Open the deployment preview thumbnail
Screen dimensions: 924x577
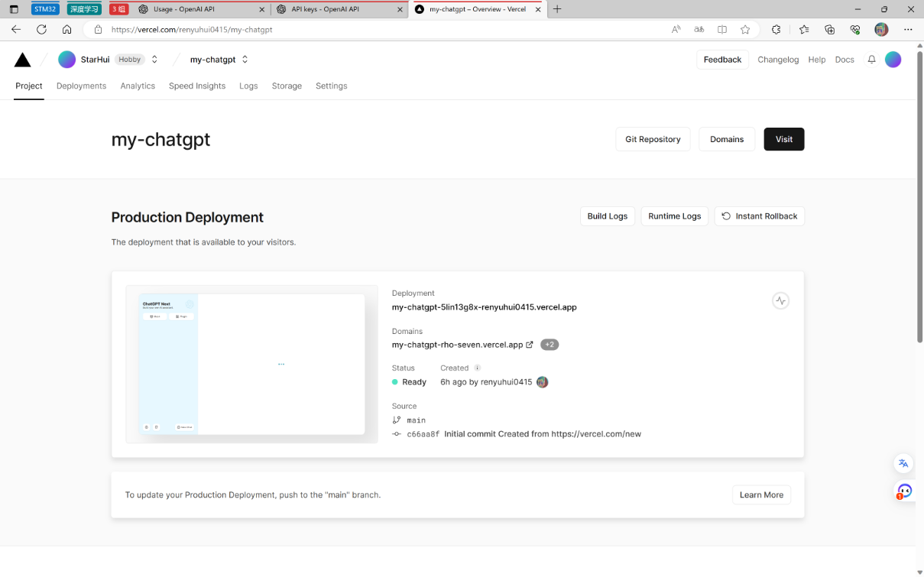point(251,364)
